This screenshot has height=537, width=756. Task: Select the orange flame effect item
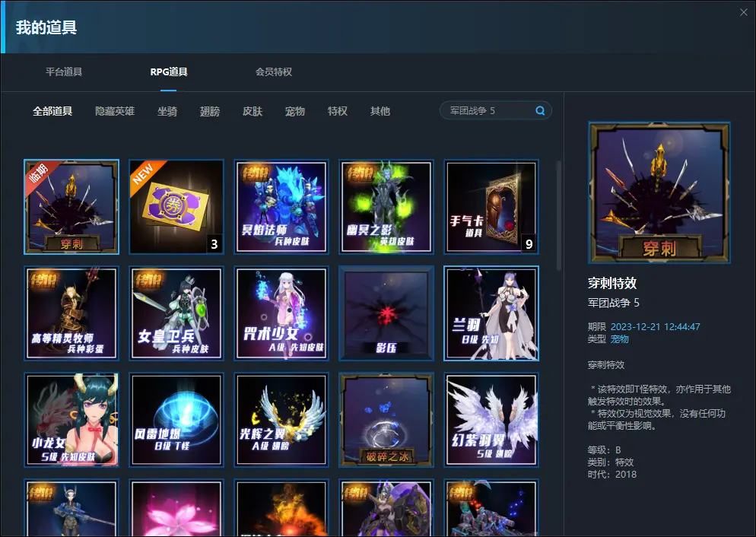click(x=281, y=507)
